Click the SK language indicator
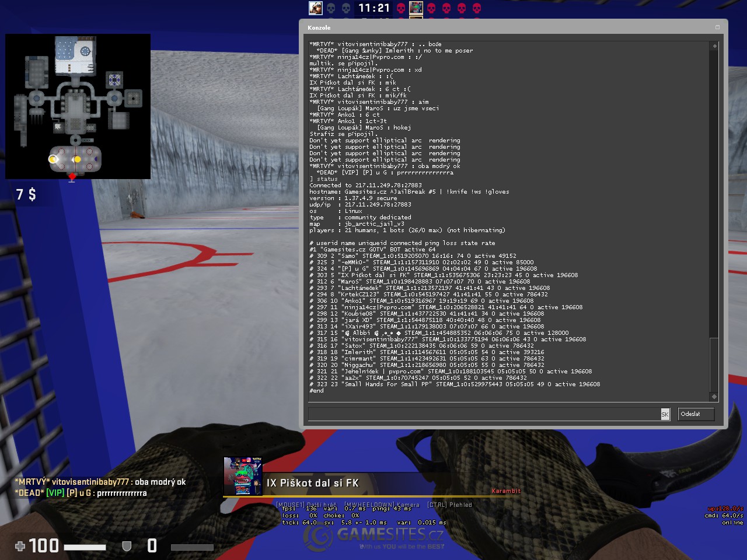This screenshot has height=560, width=747. click(665, 414)
